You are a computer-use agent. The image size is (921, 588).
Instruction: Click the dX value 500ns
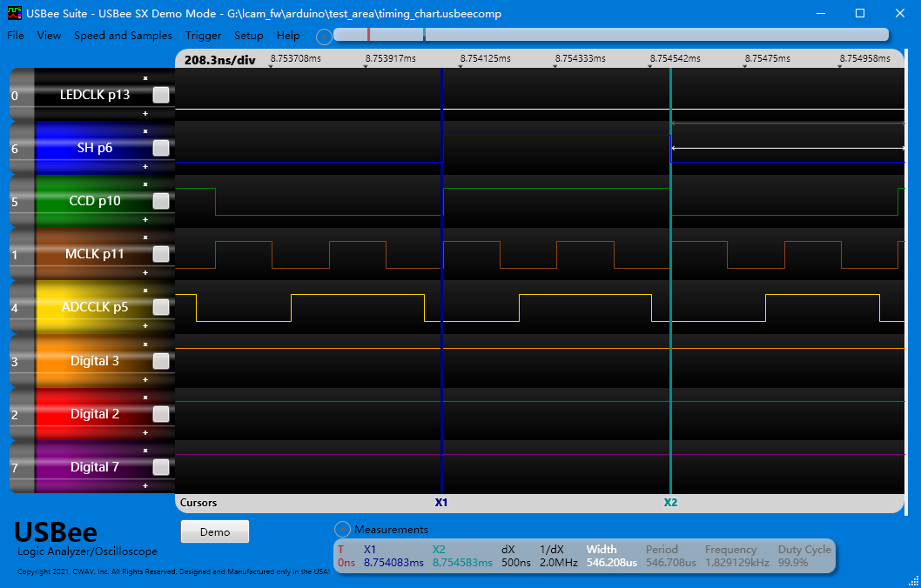tap(516, 563)
